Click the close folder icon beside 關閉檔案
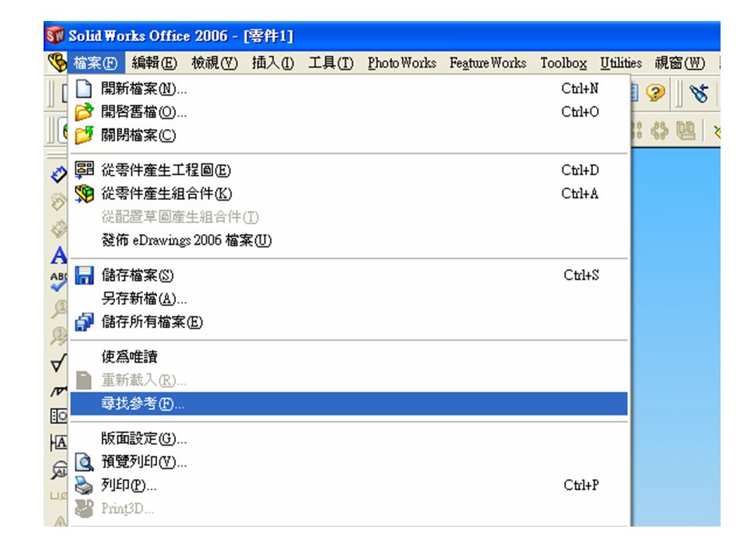The width and height of the screenshot is (747, 560). [x=84, y=135]
